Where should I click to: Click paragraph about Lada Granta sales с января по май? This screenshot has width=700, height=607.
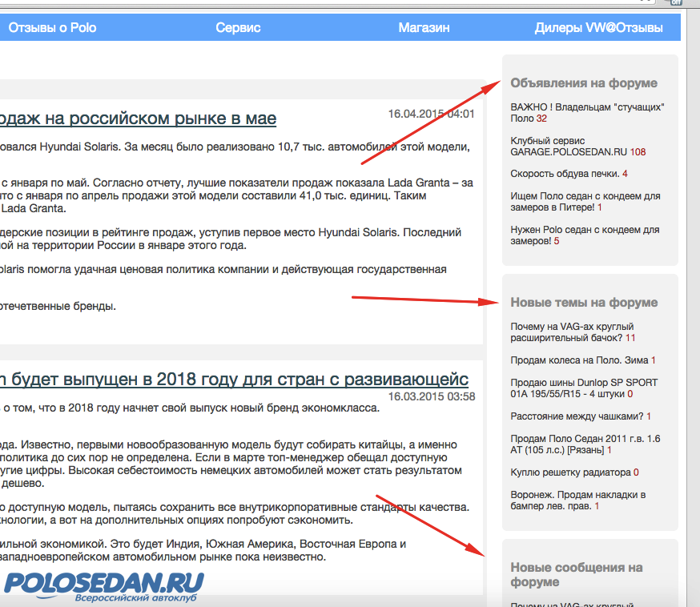tap(236, 195)
